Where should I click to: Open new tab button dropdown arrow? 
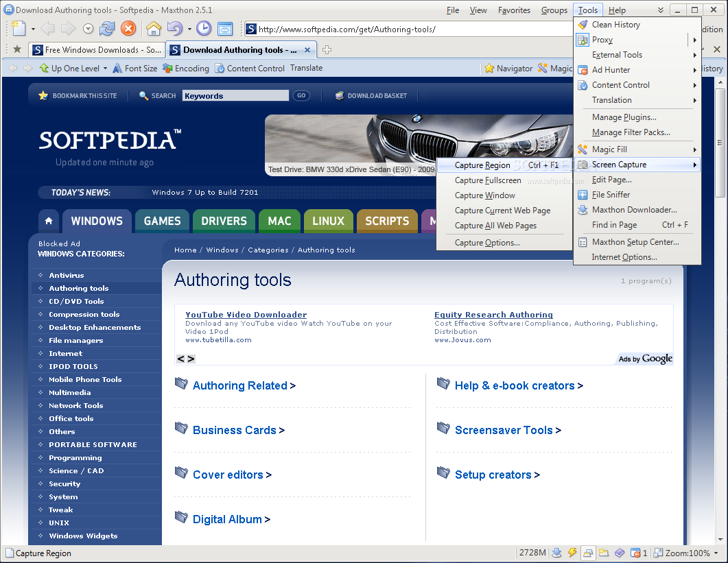(x=33, y=29)
